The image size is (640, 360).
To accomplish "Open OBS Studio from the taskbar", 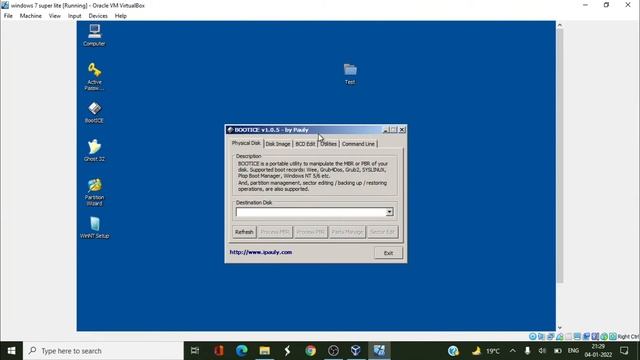I will tap(333, 351).
